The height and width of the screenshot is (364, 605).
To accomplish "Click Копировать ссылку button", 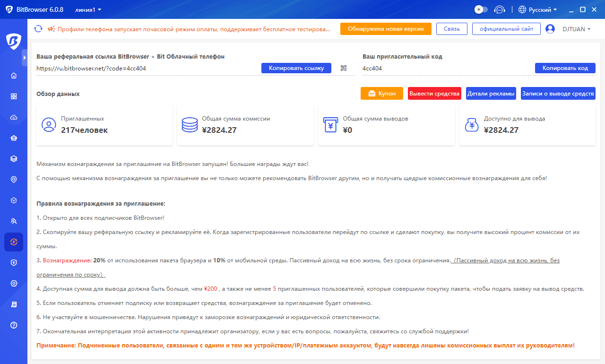I will click(x=296, y=68).
